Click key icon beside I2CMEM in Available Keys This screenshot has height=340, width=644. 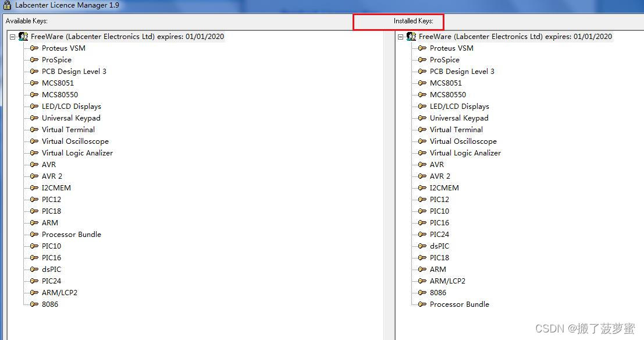(x=34, y=188)
